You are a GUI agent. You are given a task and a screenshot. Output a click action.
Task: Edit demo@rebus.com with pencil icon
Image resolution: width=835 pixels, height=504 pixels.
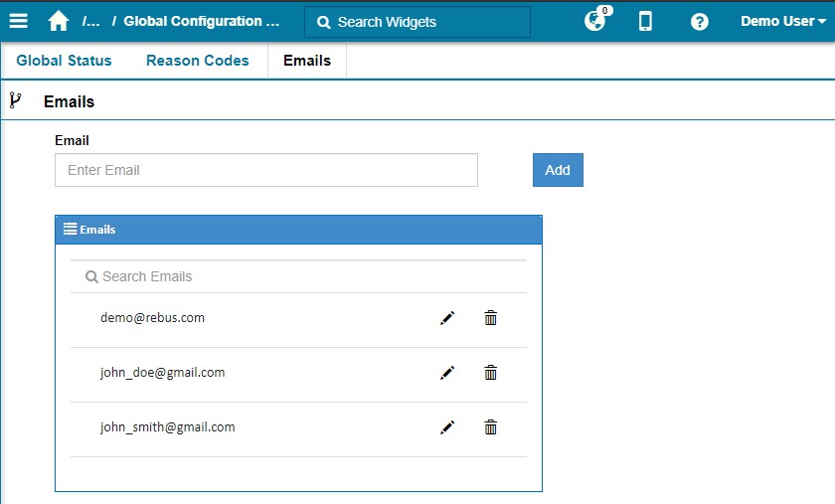447,318
